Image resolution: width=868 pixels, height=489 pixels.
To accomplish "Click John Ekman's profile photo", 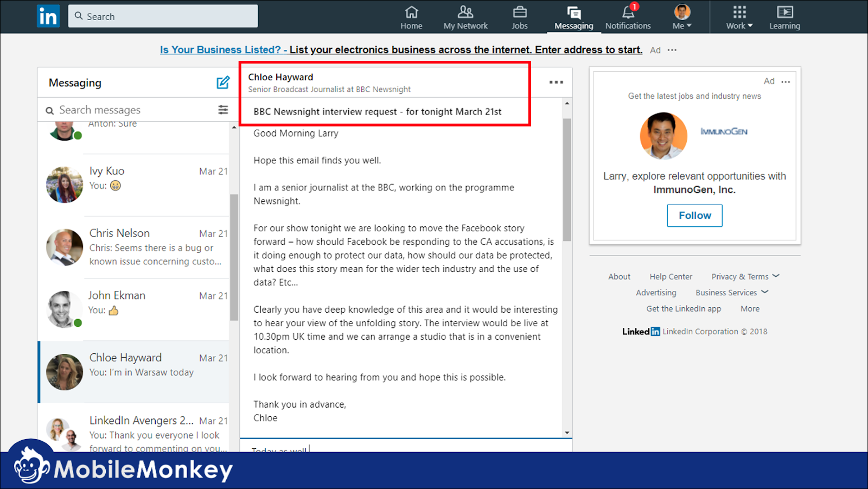I will 65,309.
